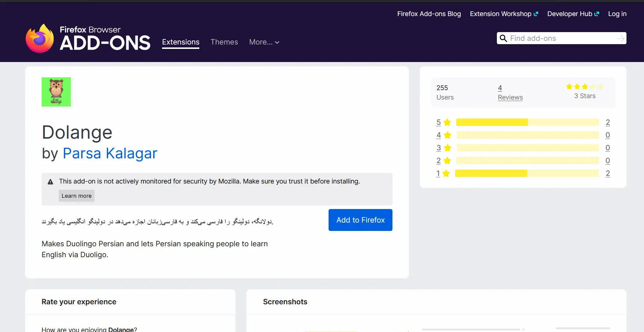
Task: Open the 4 Reviews link
Action: pos(510,93)
